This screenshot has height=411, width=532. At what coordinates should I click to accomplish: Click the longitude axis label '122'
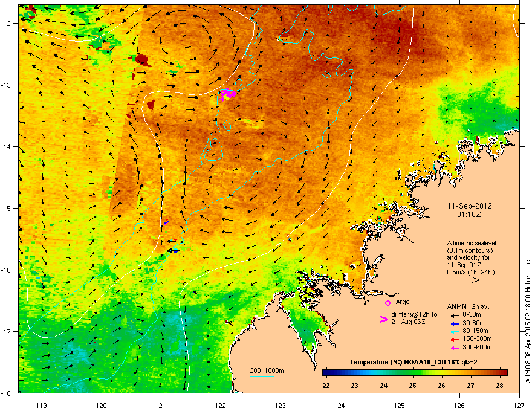221,405
